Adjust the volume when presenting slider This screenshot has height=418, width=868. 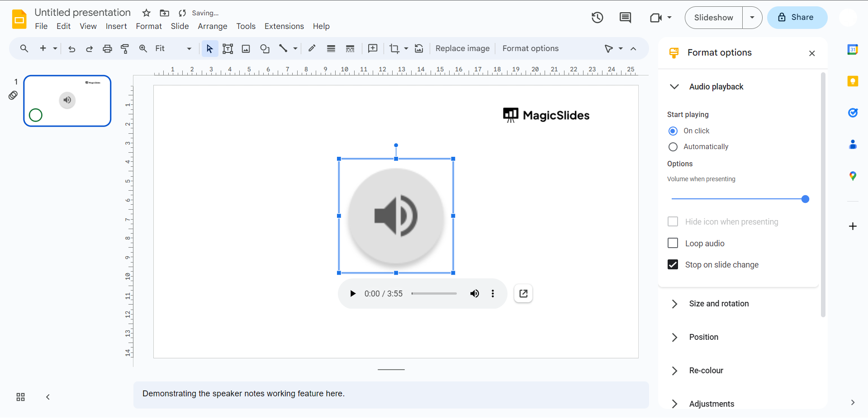[x=805, y=199]
